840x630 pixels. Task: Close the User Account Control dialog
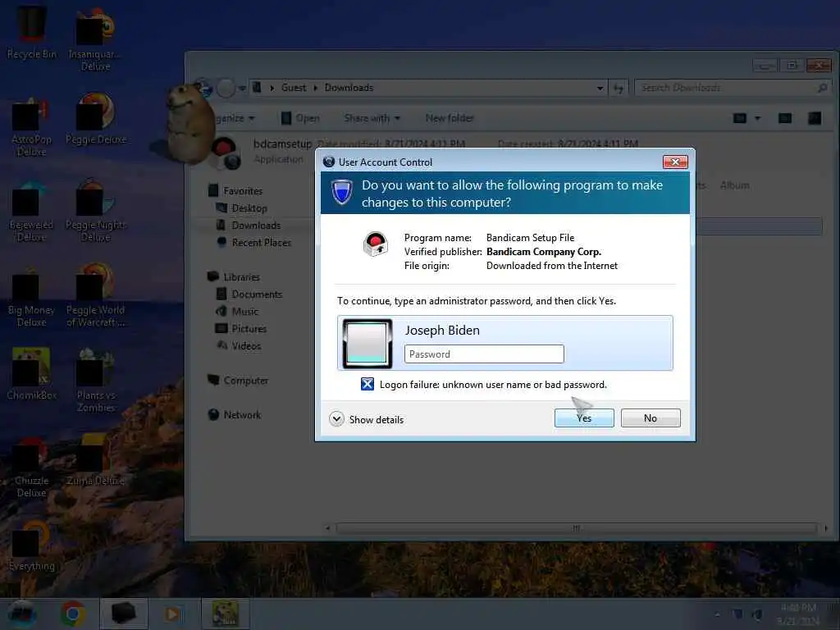tap(675, 162)
